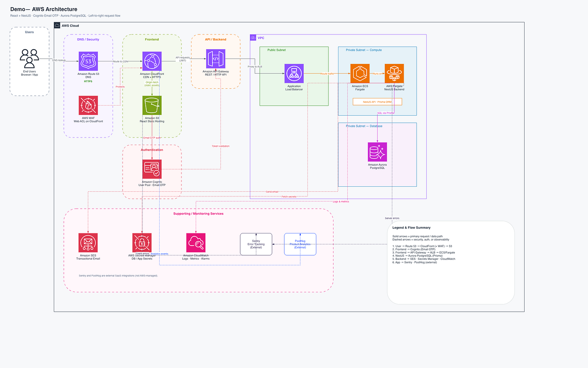Screen dimensions: 588x368
Task: Click the Amazon API Gateway icon
Action: (215, 59)
